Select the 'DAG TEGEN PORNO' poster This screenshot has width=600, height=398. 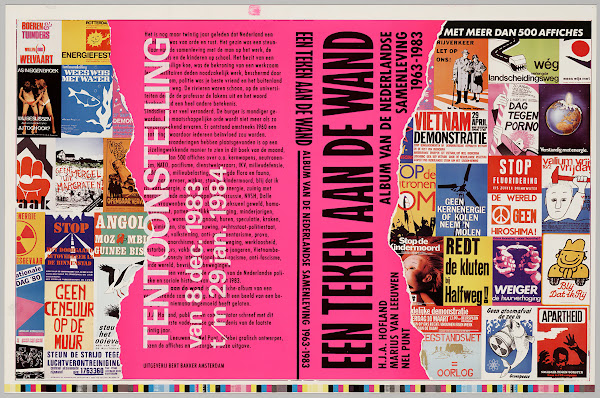[514, 119]
